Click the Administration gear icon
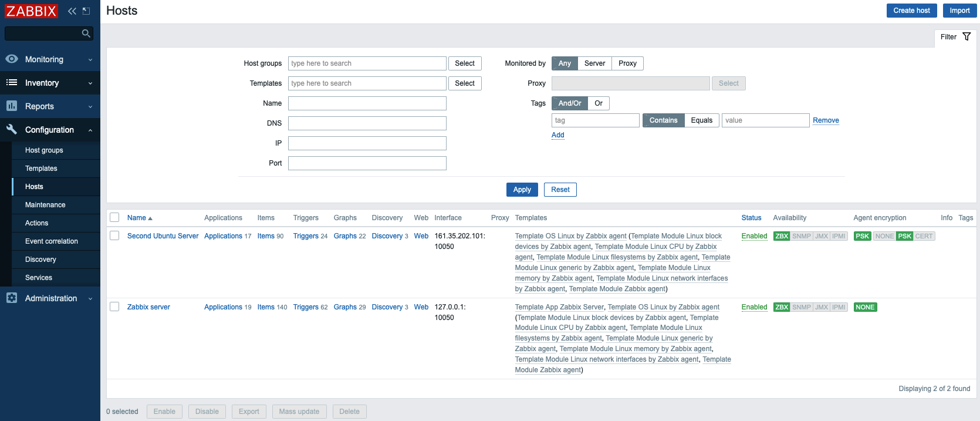 pos(12,298)
